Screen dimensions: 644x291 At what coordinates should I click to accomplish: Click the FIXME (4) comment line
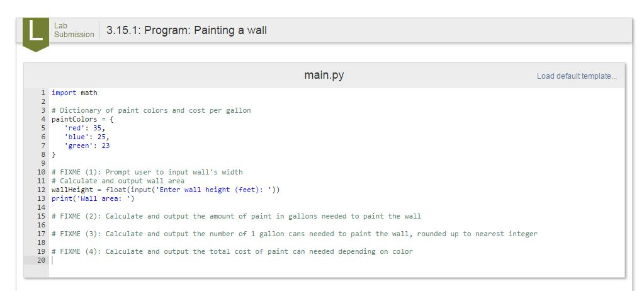pos(232,251)
